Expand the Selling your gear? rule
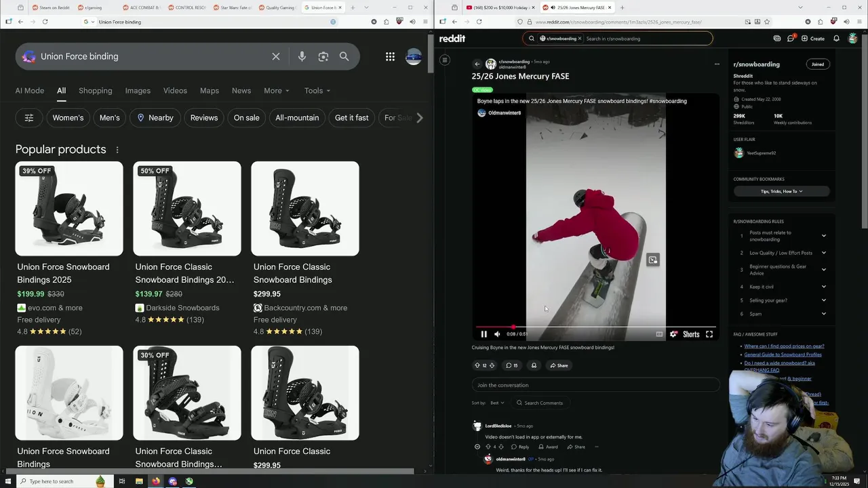The height and width of the screenshot is (488, 868). point(823,300)
